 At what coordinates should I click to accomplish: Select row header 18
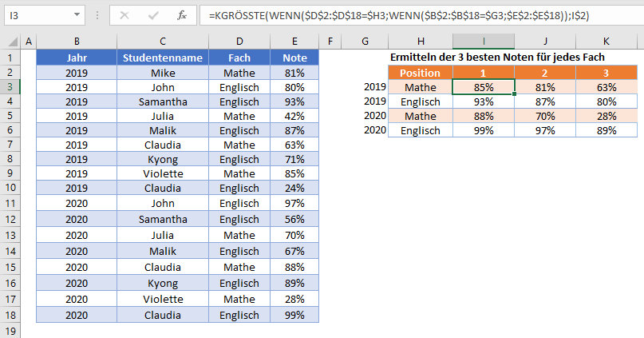point(10,315)
